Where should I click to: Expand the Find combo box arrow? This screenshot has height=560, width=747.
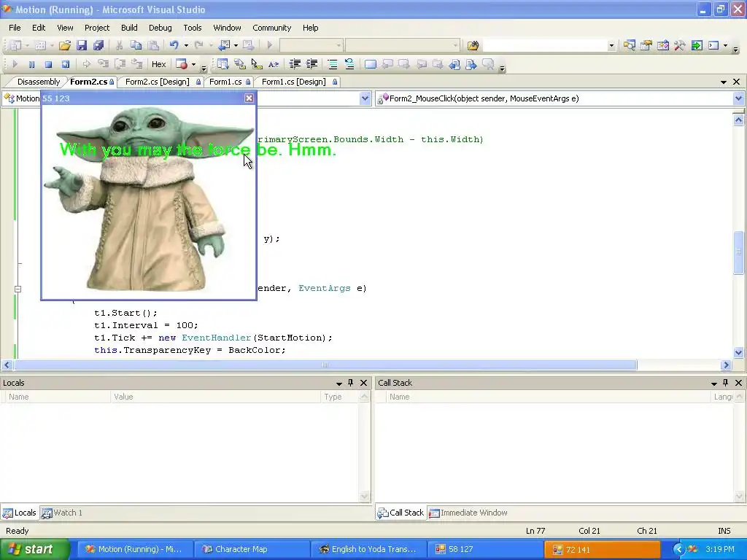[611, 46]
